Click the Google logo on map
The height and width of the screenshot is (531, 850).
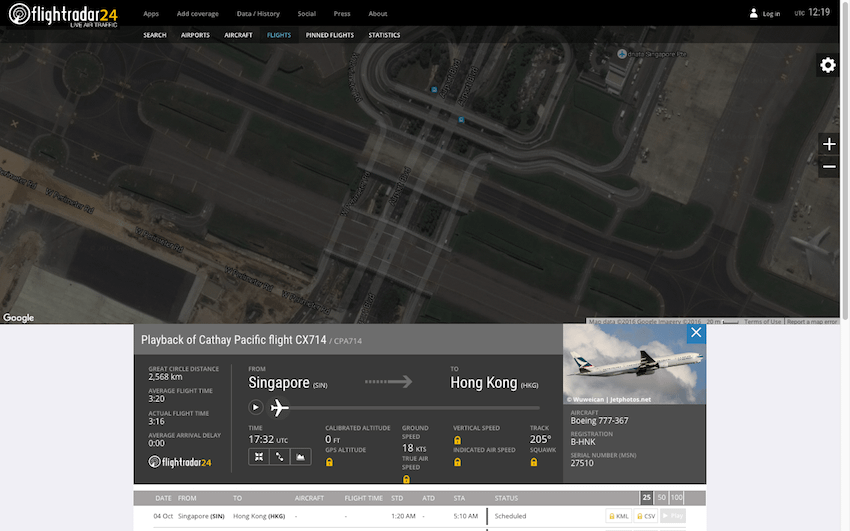[18, 318]
